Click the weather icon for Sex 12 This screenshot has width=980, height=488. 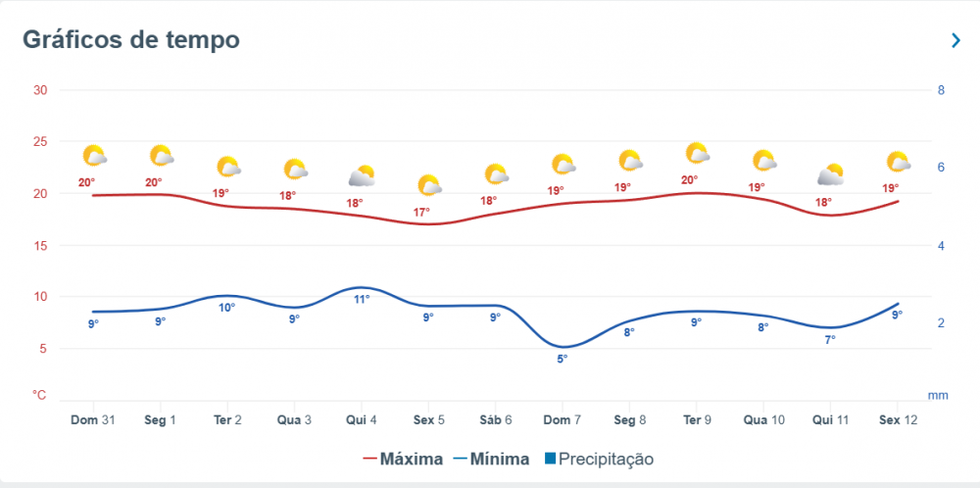899,163
